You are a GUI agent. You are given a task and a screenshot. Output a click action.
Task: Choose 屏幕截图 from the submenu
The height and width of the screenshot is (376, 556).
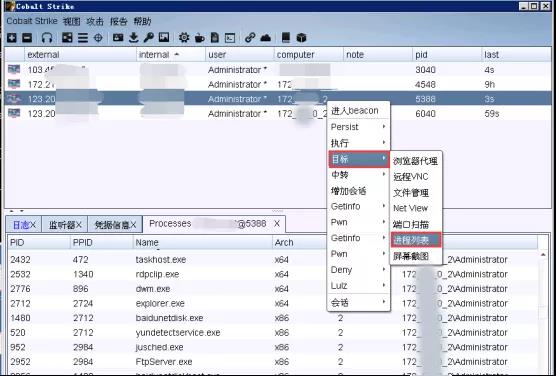pos(416,256)
